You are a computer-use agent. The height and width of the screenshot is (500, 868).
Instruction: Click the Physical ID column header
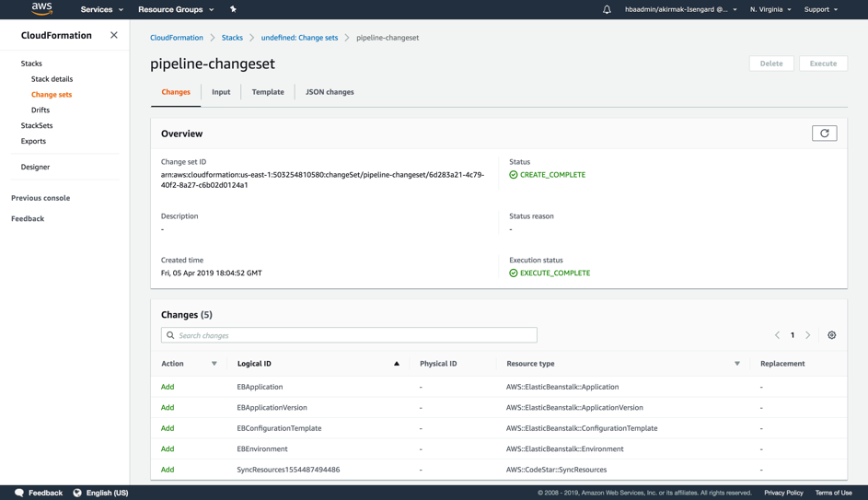click(438, 364)
